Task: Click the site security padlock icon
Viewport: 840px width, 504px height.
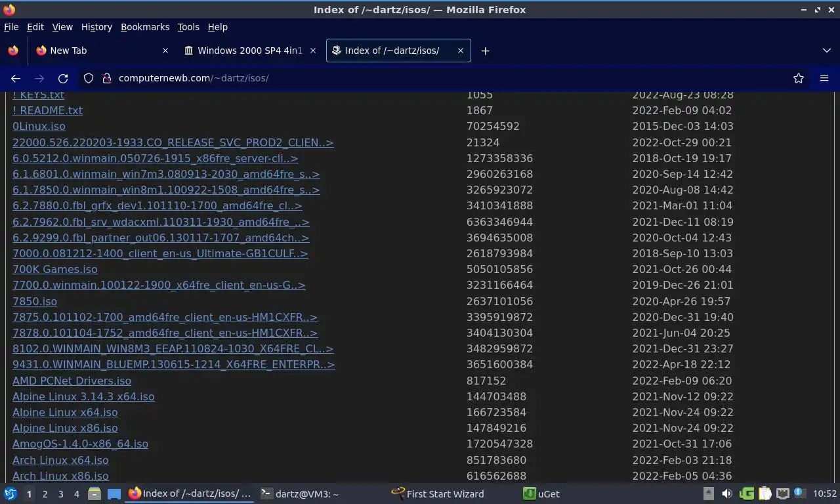Action: click(107, 78)
